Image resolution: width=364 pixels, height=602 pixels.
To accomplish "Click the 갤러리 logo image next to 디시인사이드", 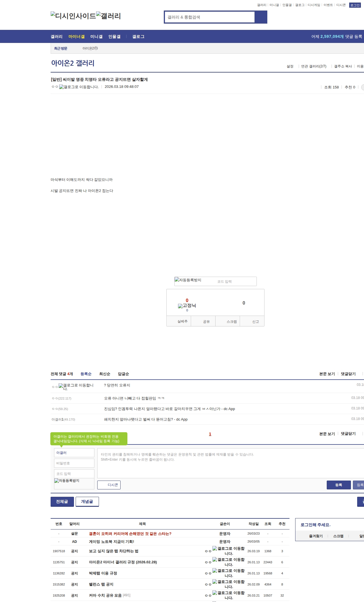I will (108, 16).
